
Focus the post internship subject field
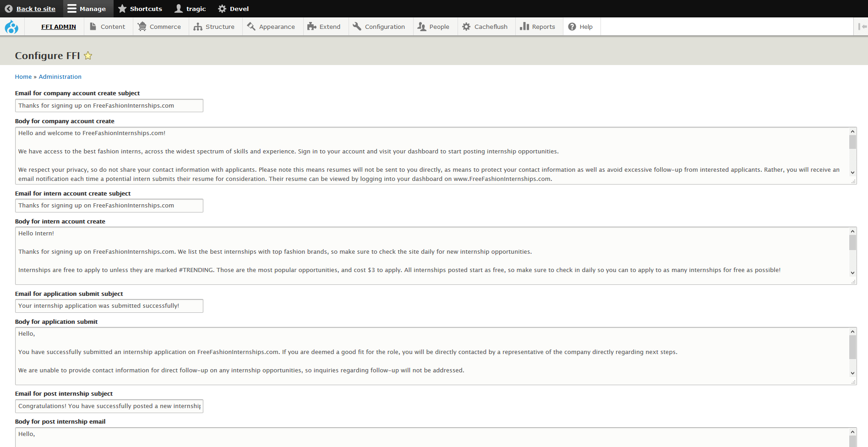click(x=109, y=406)
